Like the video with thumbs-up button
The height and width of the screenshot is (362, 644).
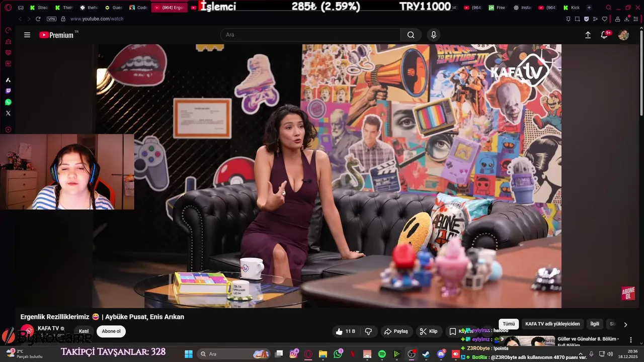click(345, 331)
